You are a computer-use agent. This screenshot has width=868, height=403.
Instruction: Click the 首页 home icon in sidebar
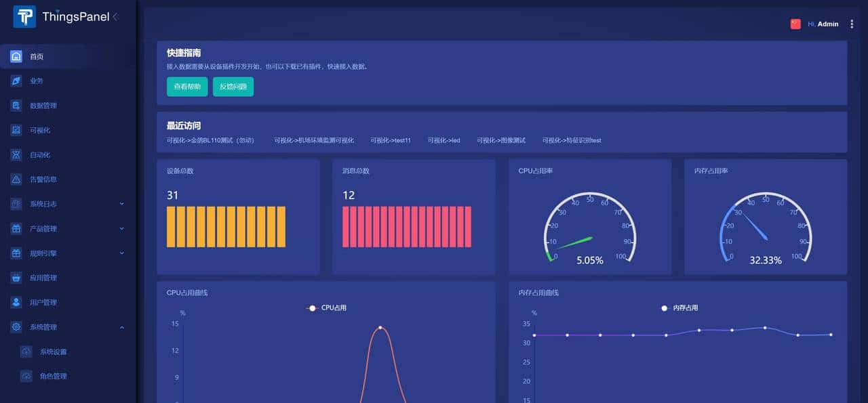click(16, 57)
